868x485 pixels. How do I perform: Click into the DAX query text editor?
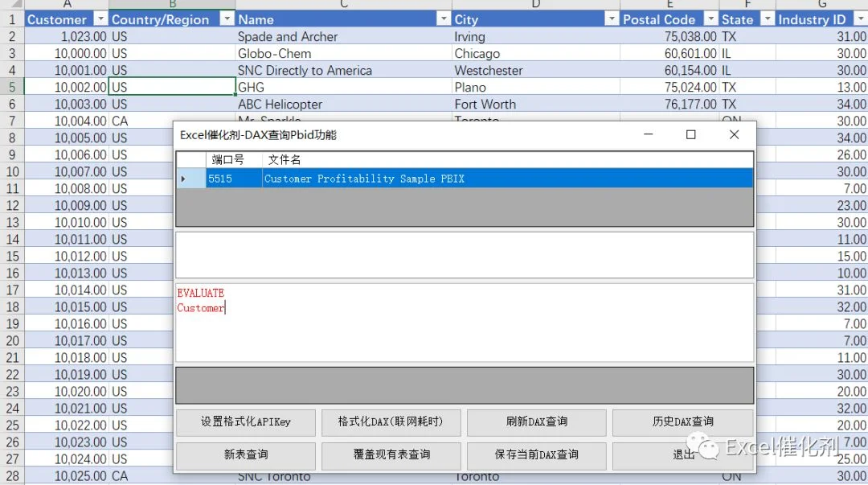pos(465,323)
